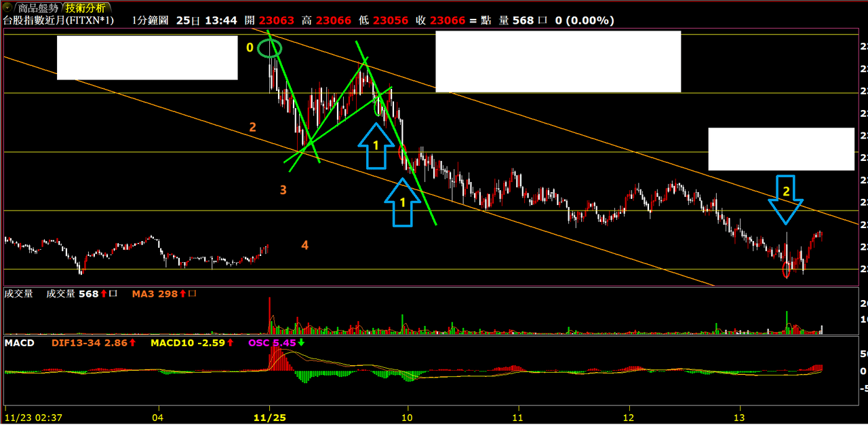The height and width of the screenshot is (425, 868).
Task: Click the red up arrow beside DIF13-34 value
Action: (133, 343)
